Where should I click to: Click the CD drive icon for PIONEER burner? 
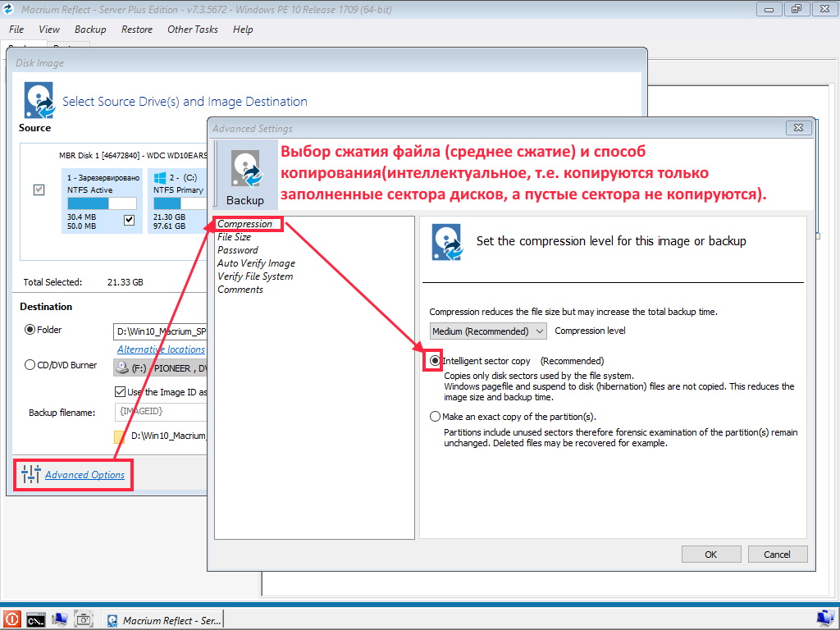(x=123, y=367)
